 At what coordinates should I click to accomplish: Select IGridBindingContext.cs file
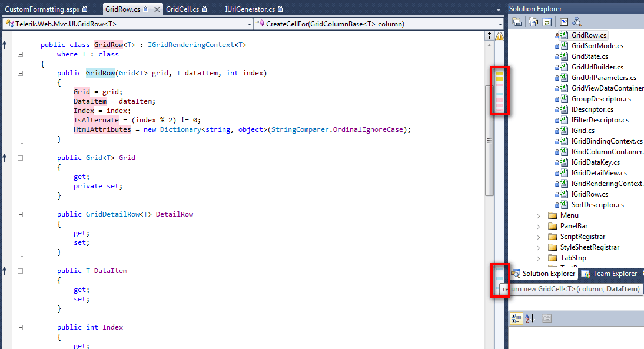coord(607,141)
